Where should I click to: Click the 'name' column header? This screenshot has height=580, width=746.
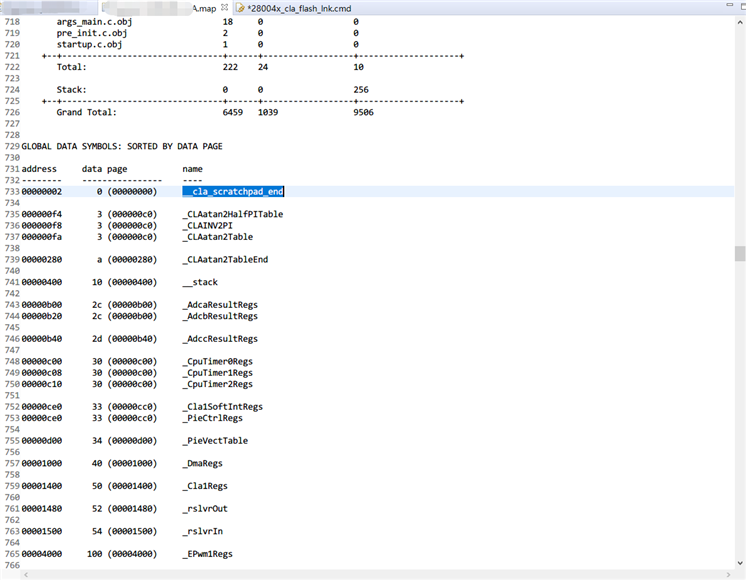pyautogui.click(x=193, y=169)
